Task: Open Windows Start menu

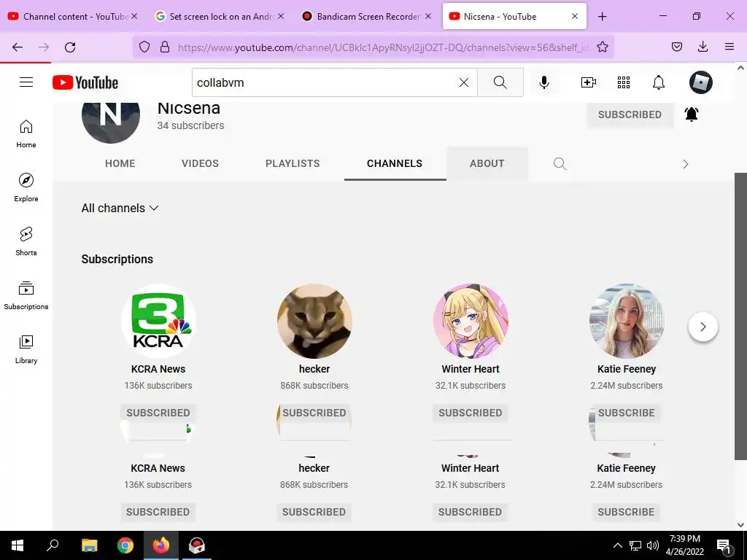Action: 18,545
